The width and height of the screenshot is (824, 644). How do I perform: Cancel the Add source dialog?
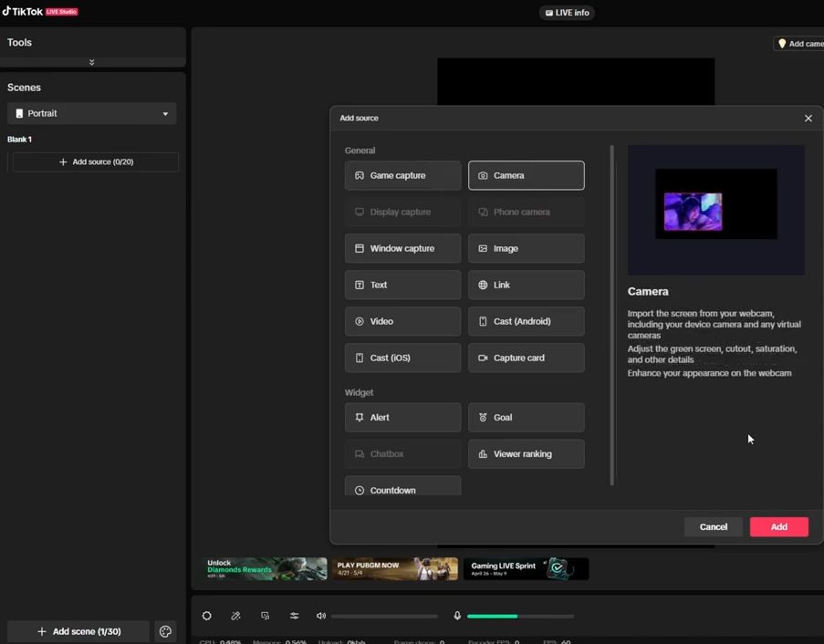click(x=713, y=526)
